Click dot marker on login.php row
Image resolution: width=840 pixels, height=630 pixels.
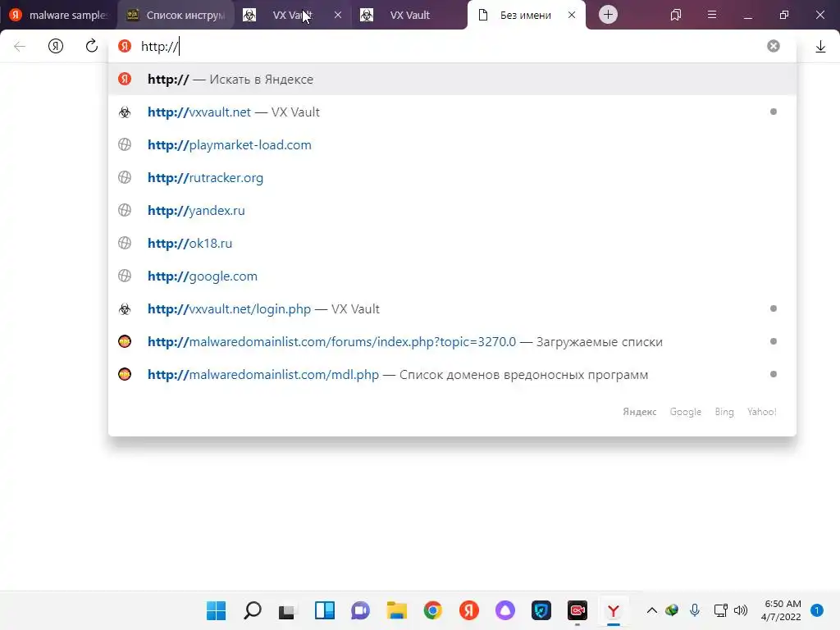[773, 308]
